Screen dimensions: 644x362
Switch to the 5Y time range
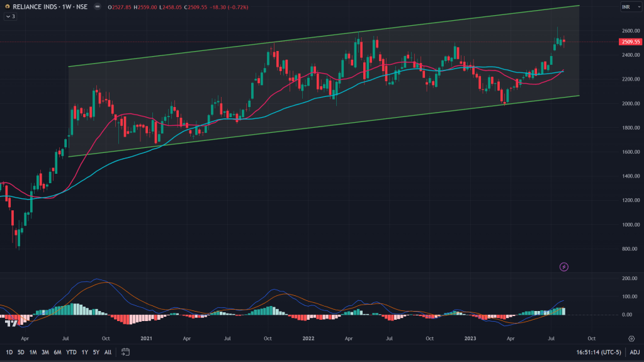pos(96,352)
